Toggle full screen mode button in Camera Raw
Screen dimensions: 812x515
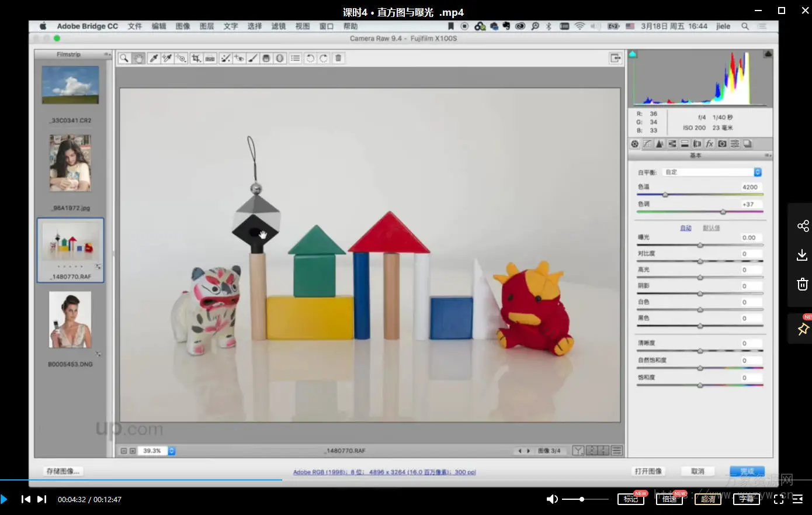[x=615, y=58]
